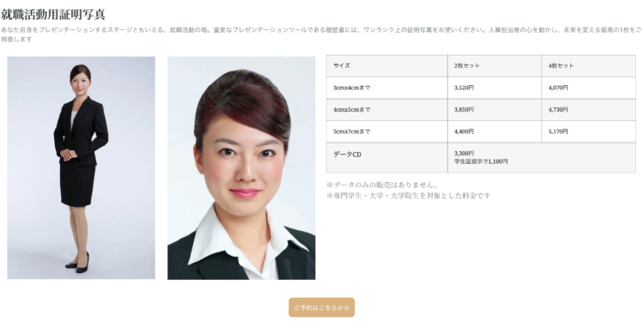The image size is (644, 334).
Task: Click the 3,850円 price cell
Action: click(495, 110)
